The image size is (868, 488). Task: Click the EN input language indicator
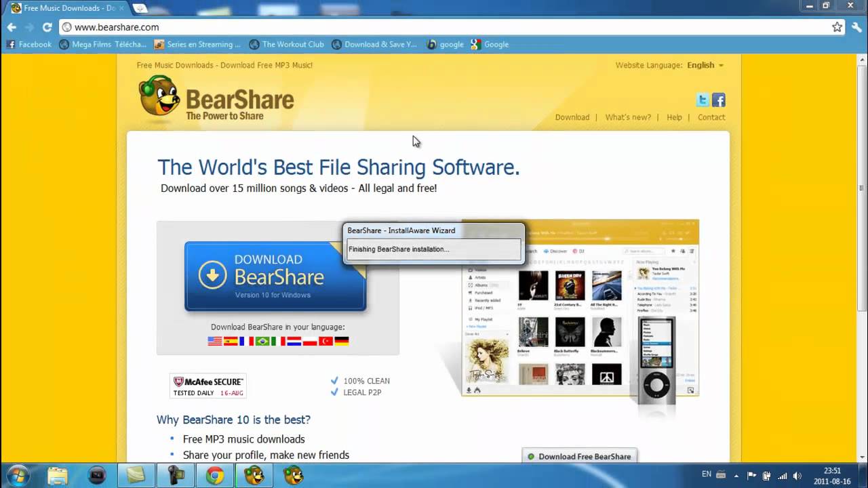click(x=707, y=474)
